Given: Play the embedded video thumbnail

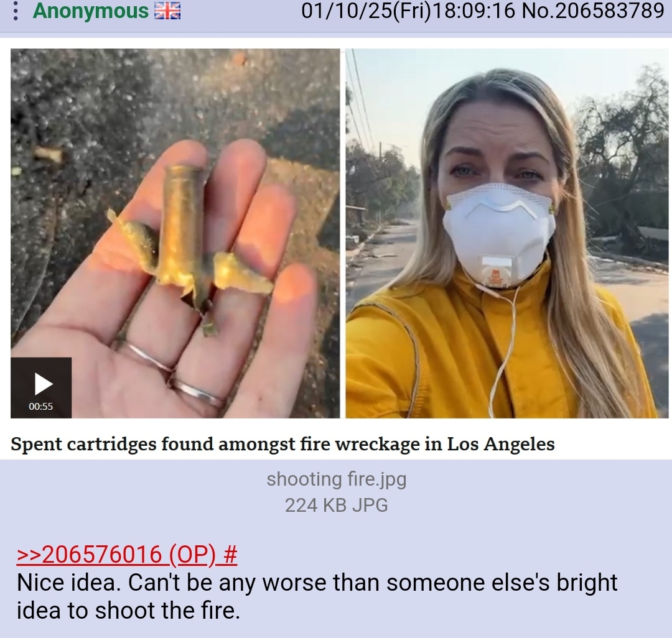Looking at the screenshot, I should click(x=44, y=384).
